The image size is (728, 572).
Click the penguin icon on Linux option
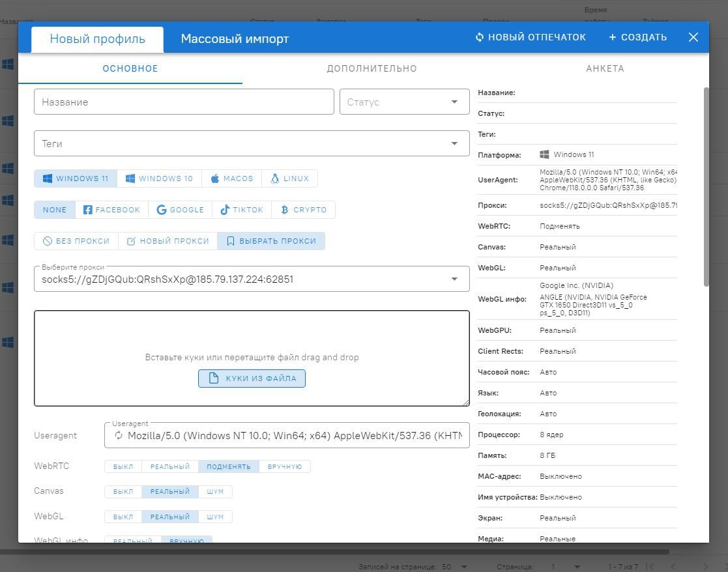click(x=275, y=179)
